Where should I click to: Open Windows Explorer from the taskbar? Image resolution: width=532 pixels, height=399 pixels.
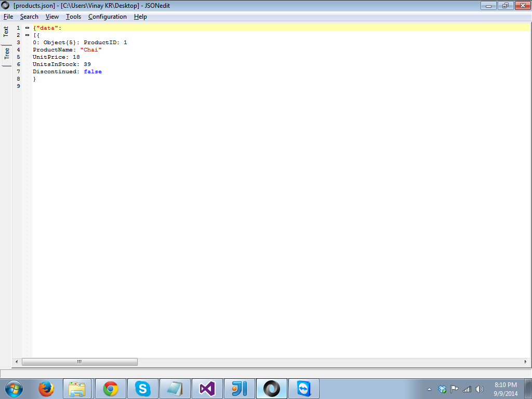(x=77, y=389)
